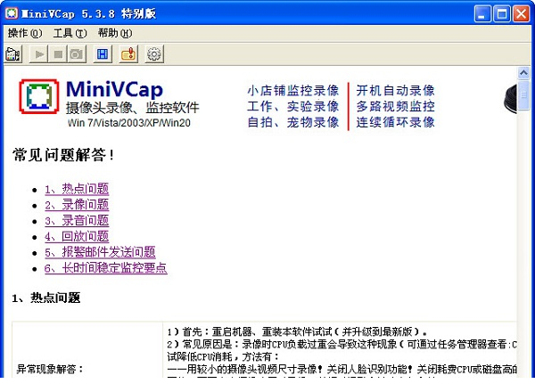
Task: Click the MiniVCap logo image
Action: point(39,96)
